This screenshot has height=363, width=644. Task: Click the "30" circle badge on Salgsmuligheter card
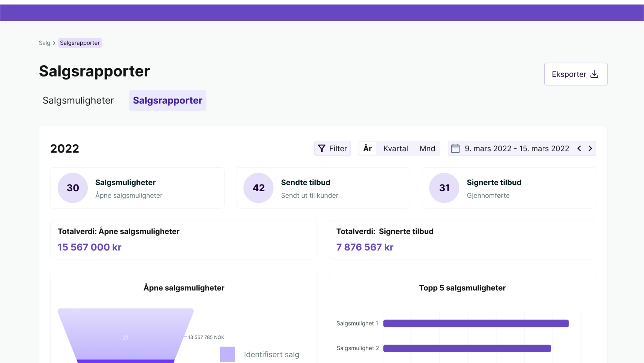coord(72,188)
